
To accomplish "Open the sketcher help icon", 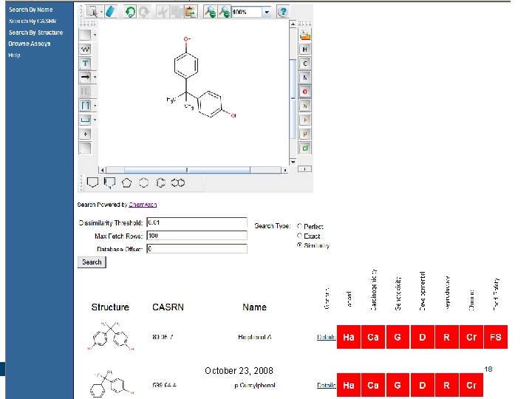I will 283,12.
